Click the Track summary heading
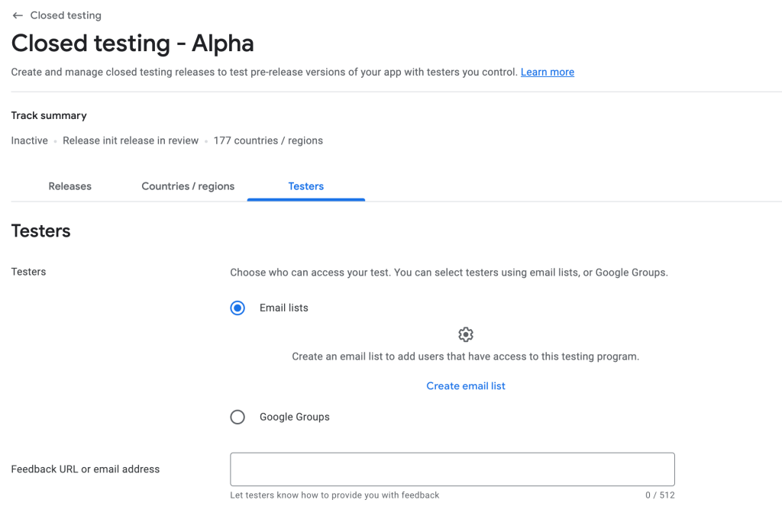Image resolution: width=782 pixels, height=532 pixels. 49,116
